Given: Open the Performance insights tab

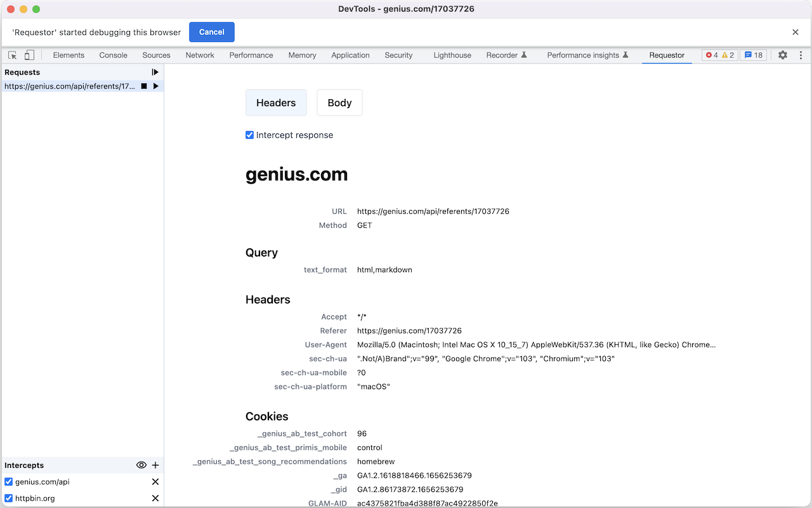Looking at the screenshot, I should [587, 55].
